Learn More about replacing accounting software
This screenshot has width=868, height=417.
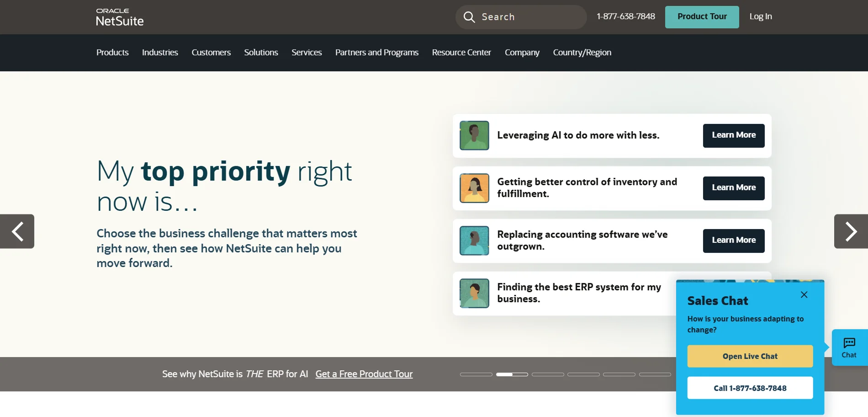[734, 241]
